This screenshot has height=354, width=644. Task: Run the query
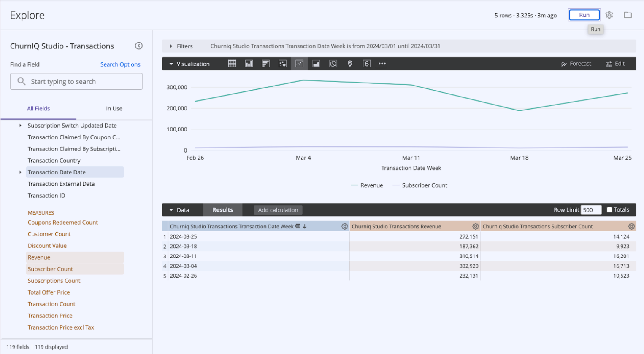[584, 15]
